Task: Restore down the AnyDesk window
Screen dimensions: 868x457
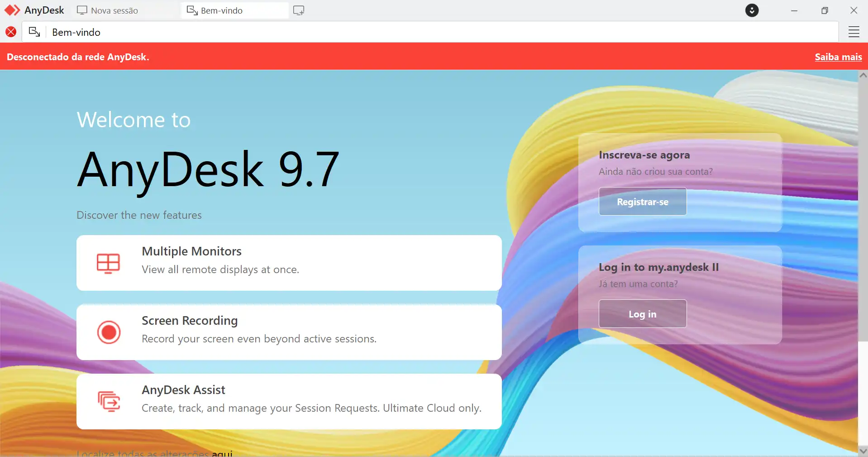Action: (x=825, y=10)
